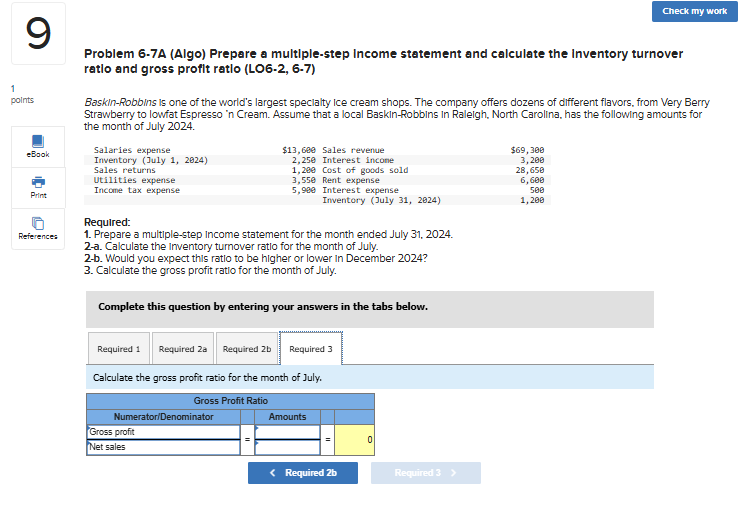Click the '1 points' label
The width and height of the screenshot is (756, 517).
[x=22, y=94]
